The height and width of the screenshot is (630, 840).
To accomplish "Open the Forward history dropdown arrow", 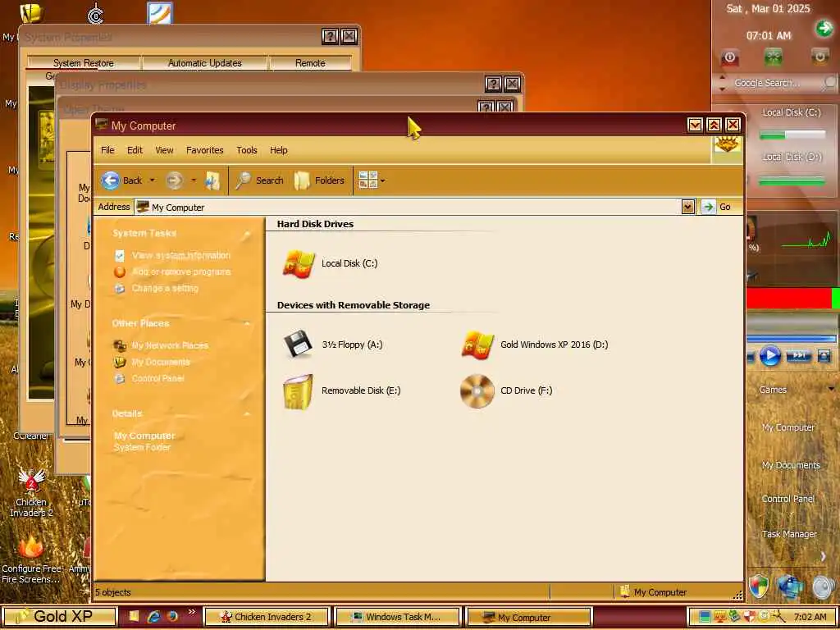I will (x=194, y=180).
